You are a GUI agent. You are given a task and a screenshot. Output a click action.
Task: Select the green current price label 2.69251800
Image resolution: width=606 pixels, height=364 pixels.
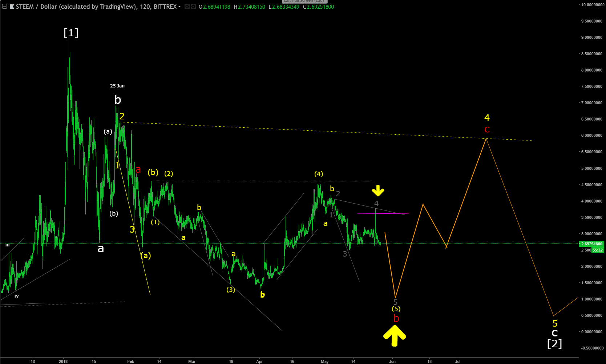click(x=592, y=244)
